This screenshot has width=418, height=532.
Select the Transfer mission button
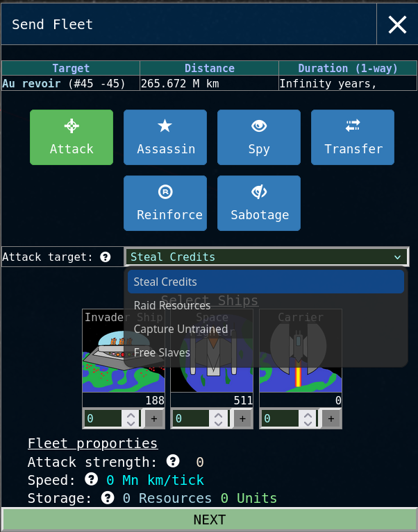point(353,137)
